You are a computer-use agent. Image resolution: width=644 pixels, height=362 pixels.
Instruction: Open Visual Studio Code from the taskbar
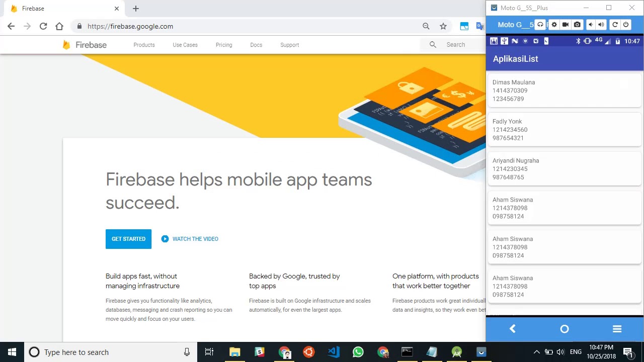click(x=334, y=352)
